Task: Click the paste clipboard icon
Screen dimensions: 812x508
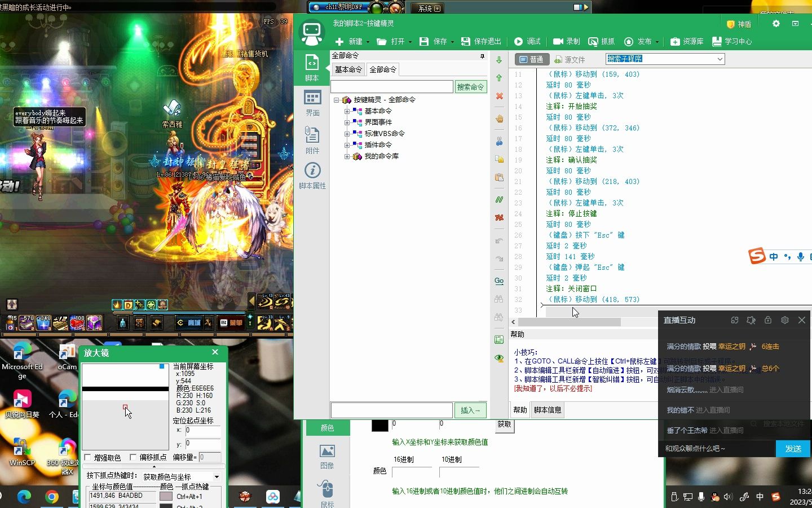Action: click(499, 177)
